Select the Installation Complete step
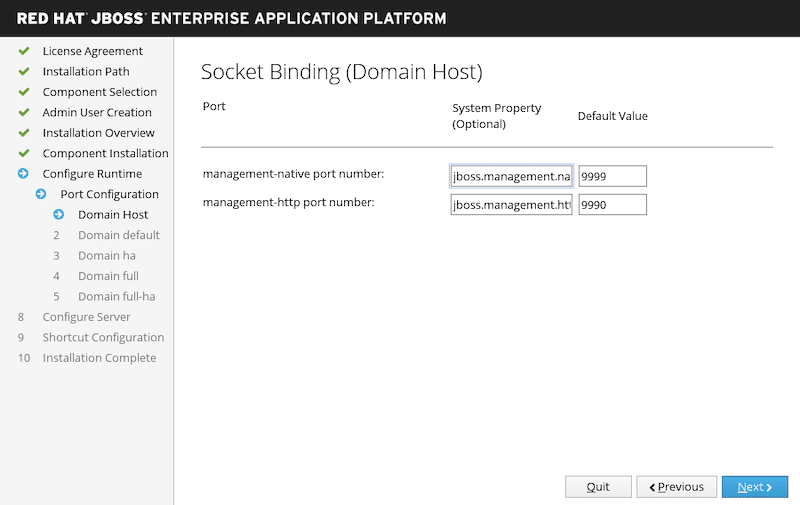Image resolution: width=800 pixels, height=505 pixels. (x=99, y=358)
